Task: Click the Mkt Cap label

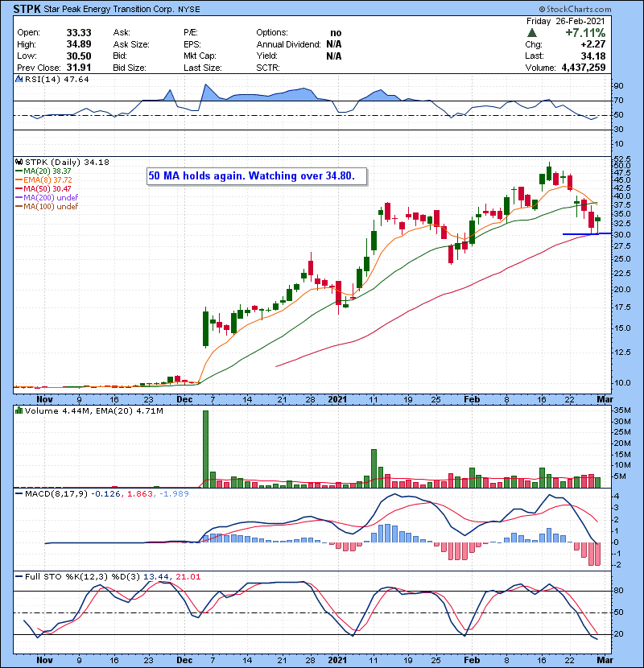Action: coord(200,56)
